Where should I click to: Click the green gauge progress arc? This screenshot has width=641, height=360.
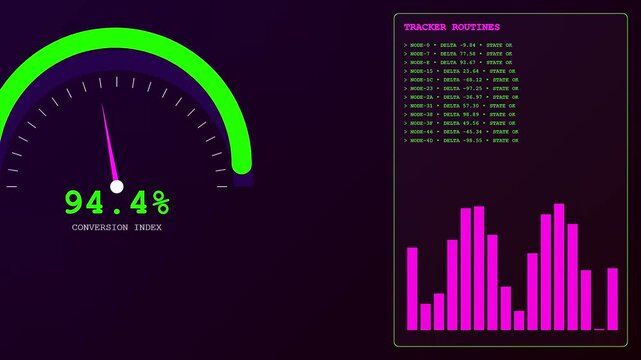[117, 38]
